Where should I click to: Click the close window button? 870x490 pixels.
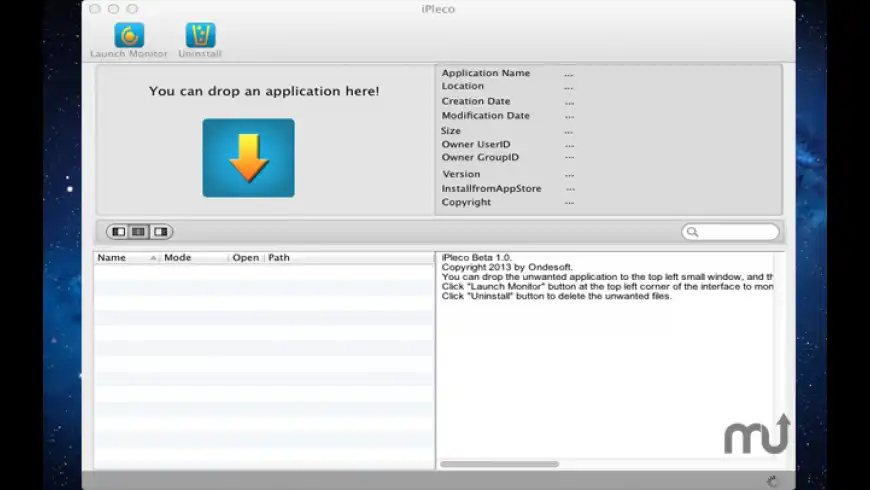pyautogui.click(x=95, y=9)
